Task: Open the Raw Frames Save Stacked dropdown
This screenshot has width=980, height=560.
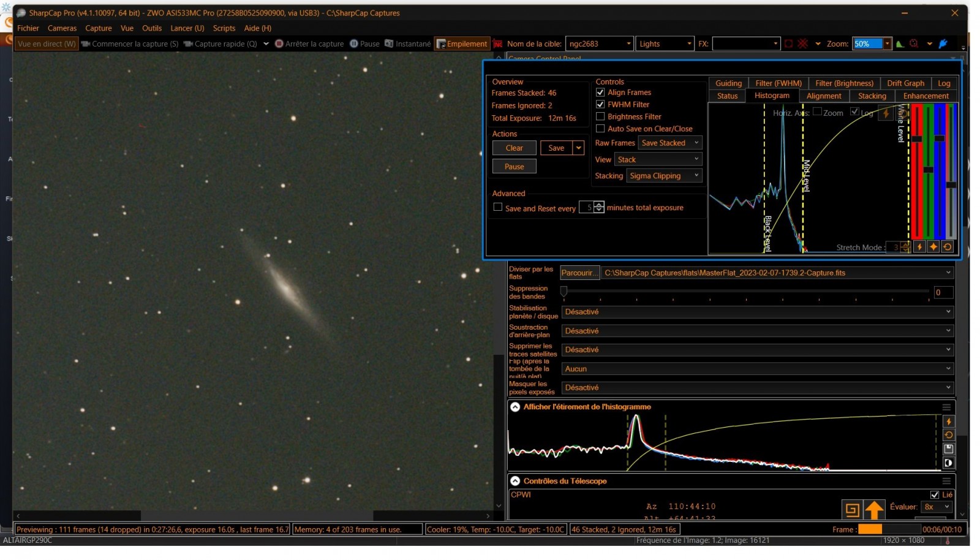Action: pyautogui.click(x=669, y=143)
